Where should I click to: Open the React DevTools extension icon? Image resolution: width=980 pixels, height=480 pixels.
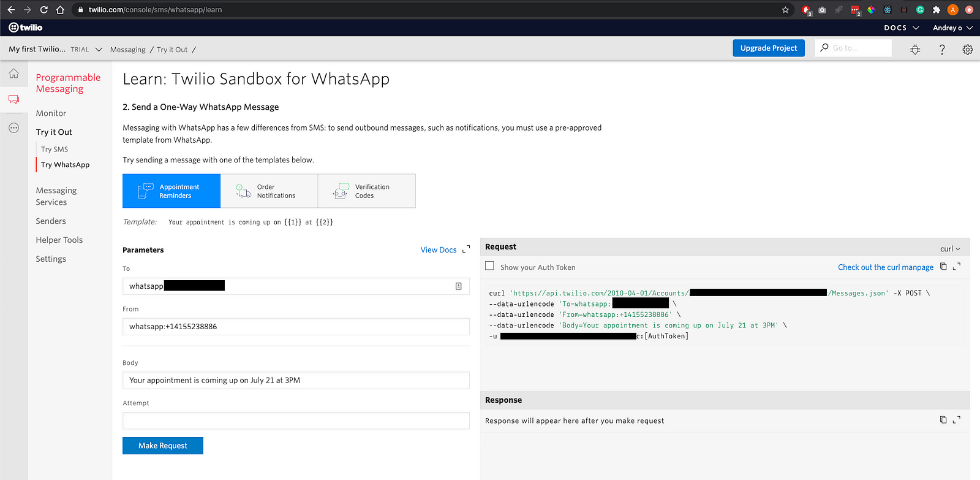coord(888,10)
